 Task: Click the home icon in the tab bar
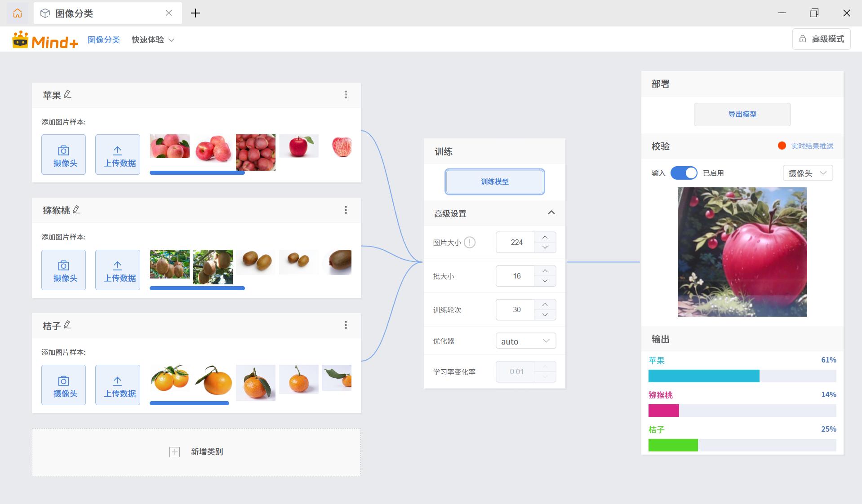18,13
